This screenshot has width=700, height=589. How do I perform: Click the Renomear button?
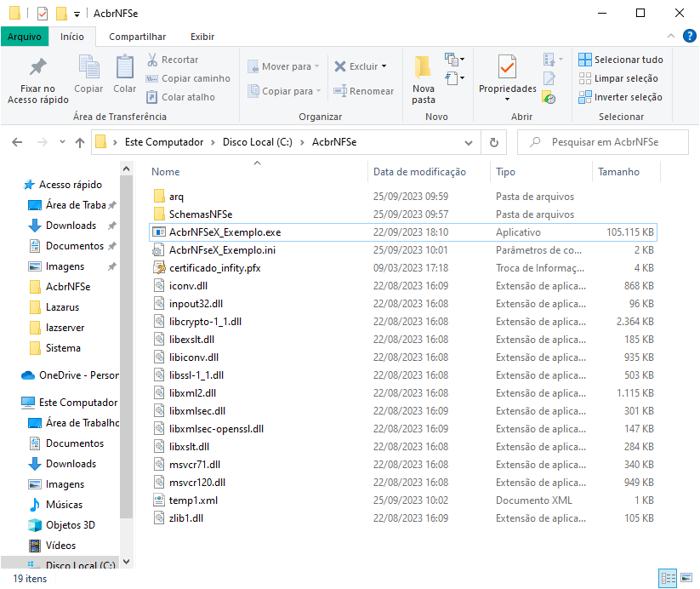(364, 91)
